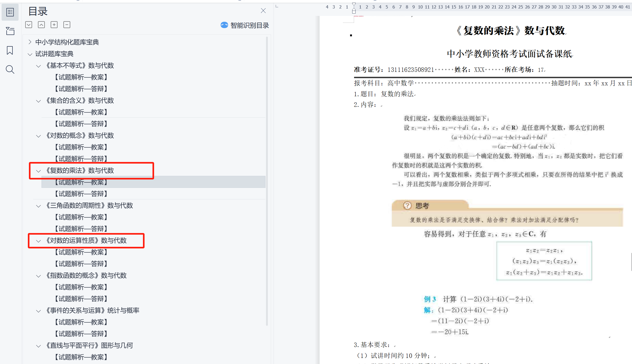Open 《集合的含义》数与代数 entry

(80, 100)
